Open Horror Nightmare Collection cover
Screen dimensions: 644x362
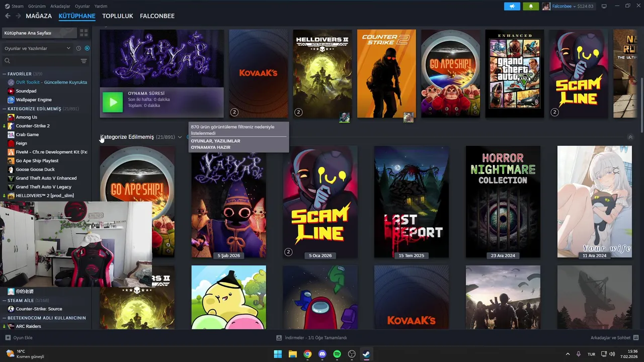[x=503, y=202]
